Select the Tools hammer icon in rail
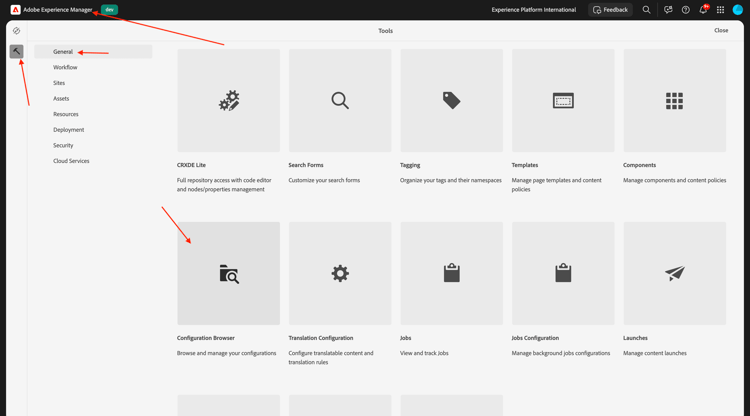The width and height of the screenshot is (750, 416). coord(16,51)
